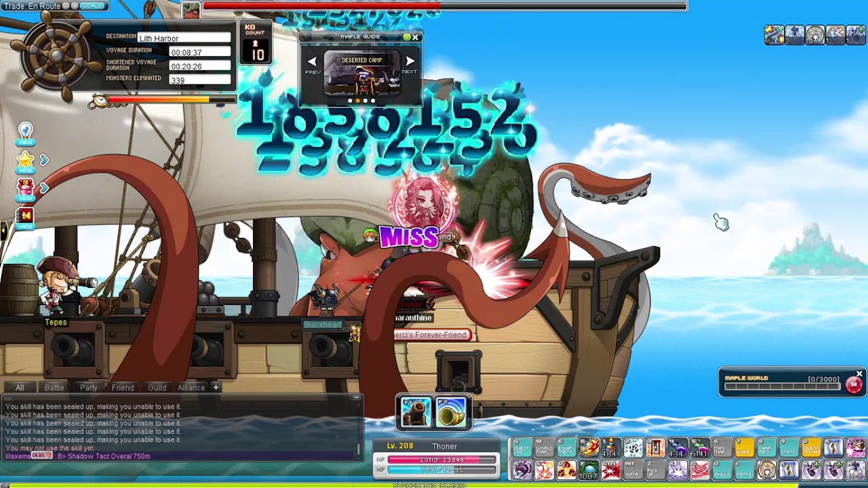Image resolution: width=868 pixels, height=488 pixels.
Task: Close the Maple World progress panel
Action: pos(859,374)
